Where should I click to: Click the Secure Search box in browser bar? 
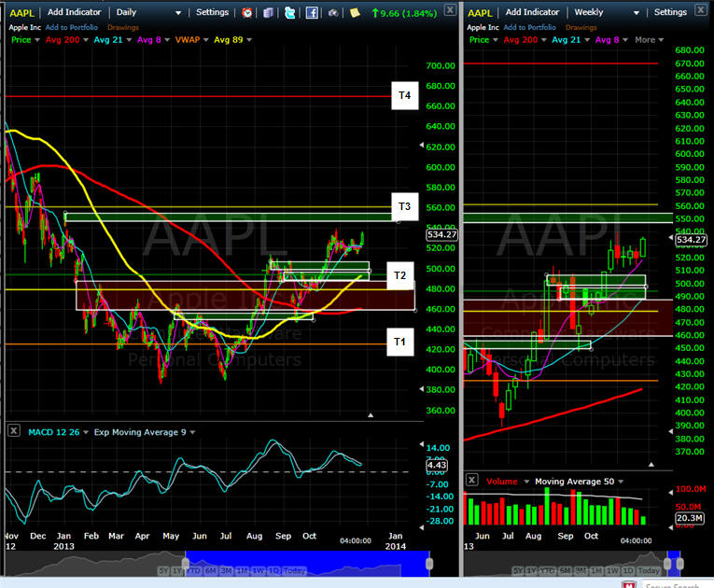tap(678, 585)
